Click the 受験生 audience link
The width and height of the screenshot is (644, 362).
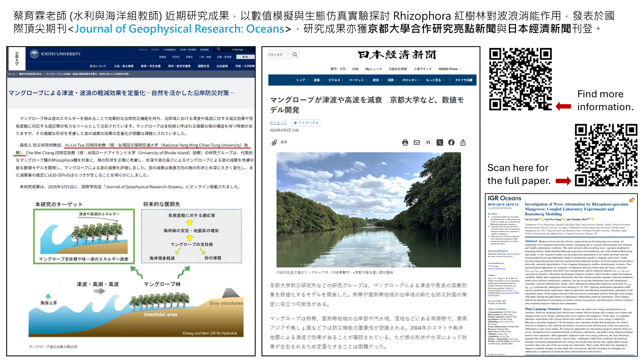163,57
